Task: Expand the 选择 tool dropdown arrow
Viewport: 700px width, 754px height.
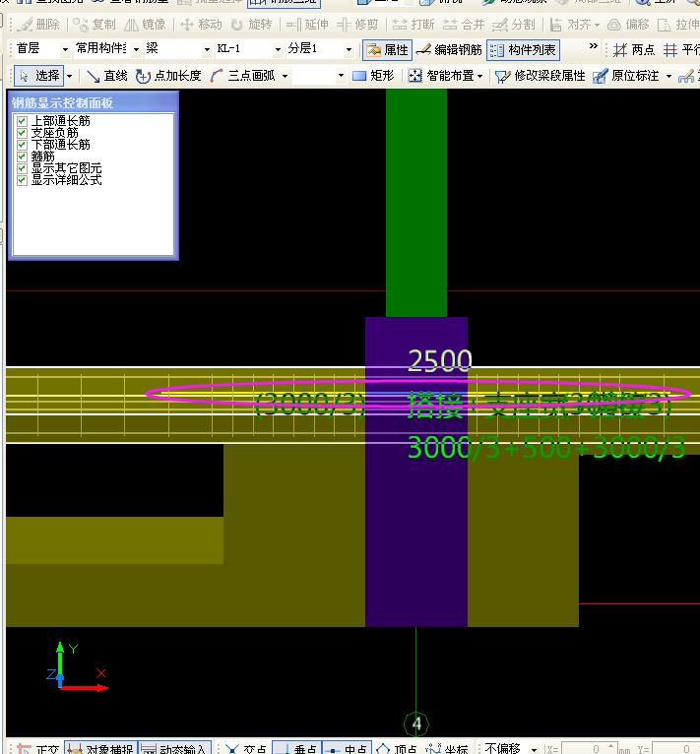Action: point(70,76)
